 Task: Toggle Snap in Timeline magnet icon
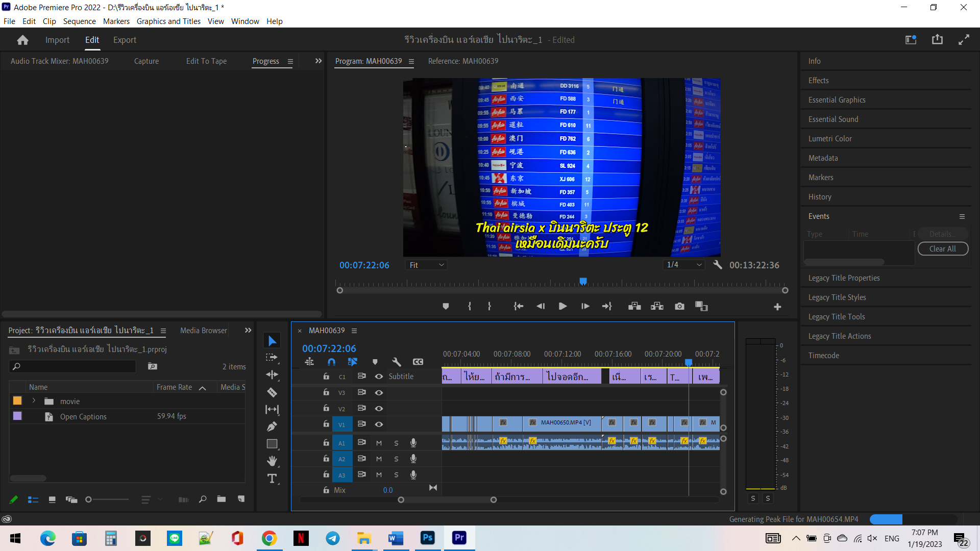pyautogui.click(x=331, y=362)
